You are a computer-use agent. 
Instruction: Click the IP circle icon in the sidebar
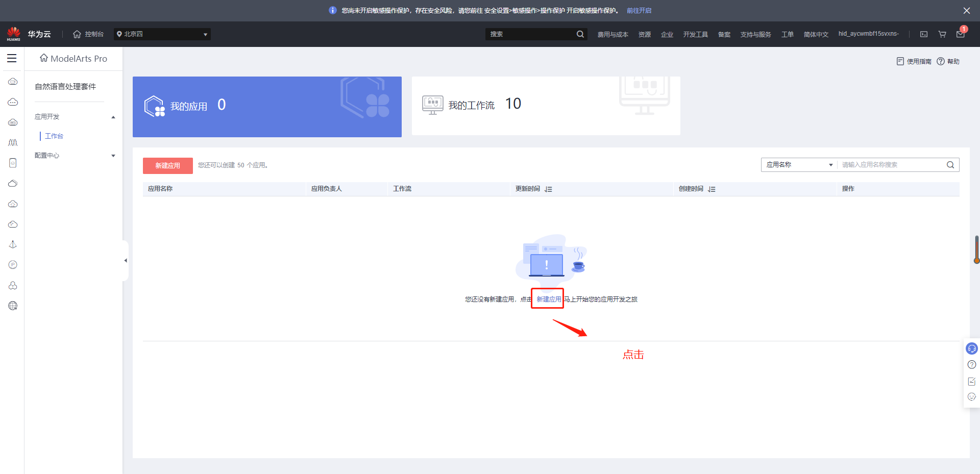pyautogui.click(x=13, y=265)
